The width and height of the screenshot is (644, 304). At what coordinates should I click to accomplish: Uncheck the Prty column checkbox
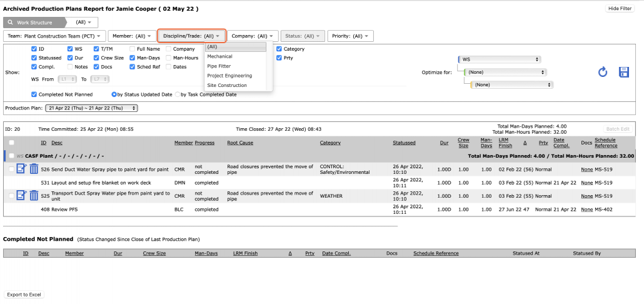279,58
